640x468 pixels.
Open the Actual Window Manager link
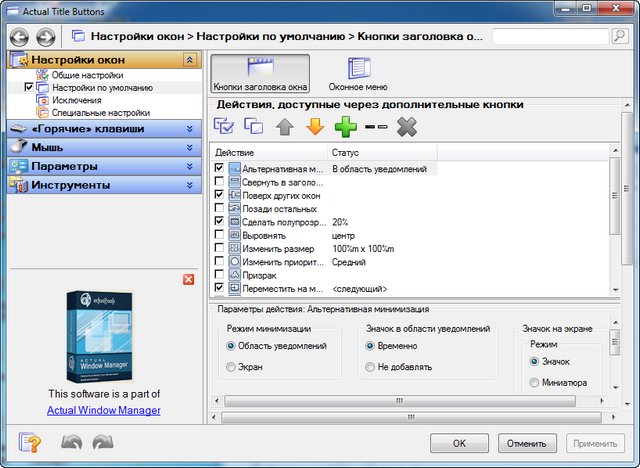click(103, 410)
